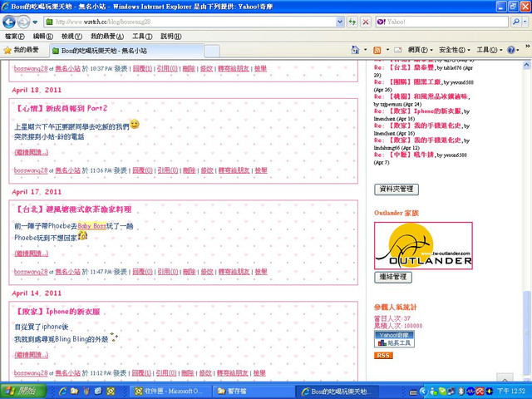
Task: Click 轉寄給朋友 in the April 18 post footer
Action: coord(234,170)
